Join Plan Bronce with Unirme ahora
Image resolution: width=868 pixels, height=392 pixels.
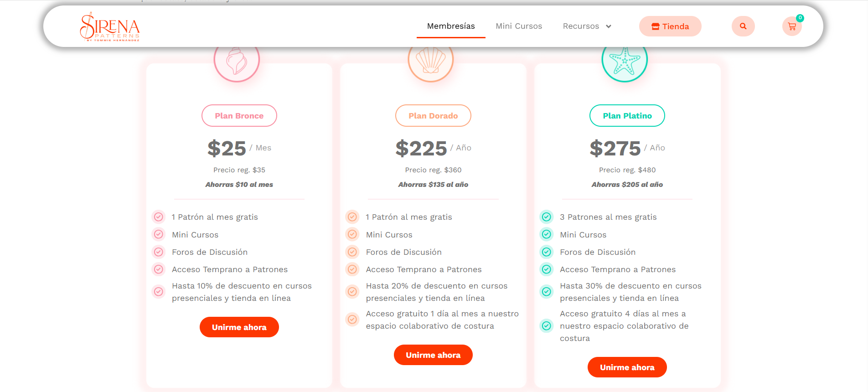[x=239, y=327]
